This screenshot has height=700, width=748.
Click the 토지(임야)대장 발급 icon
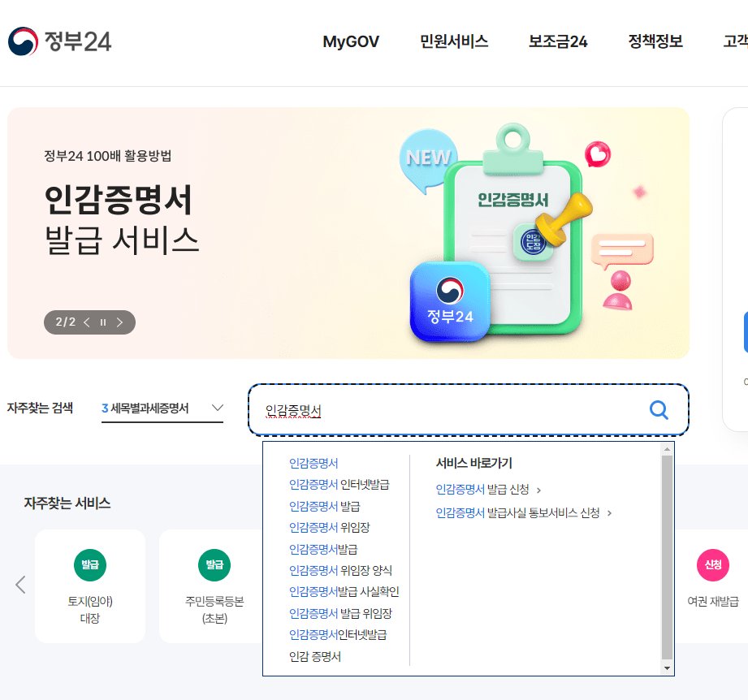[89, 565]
